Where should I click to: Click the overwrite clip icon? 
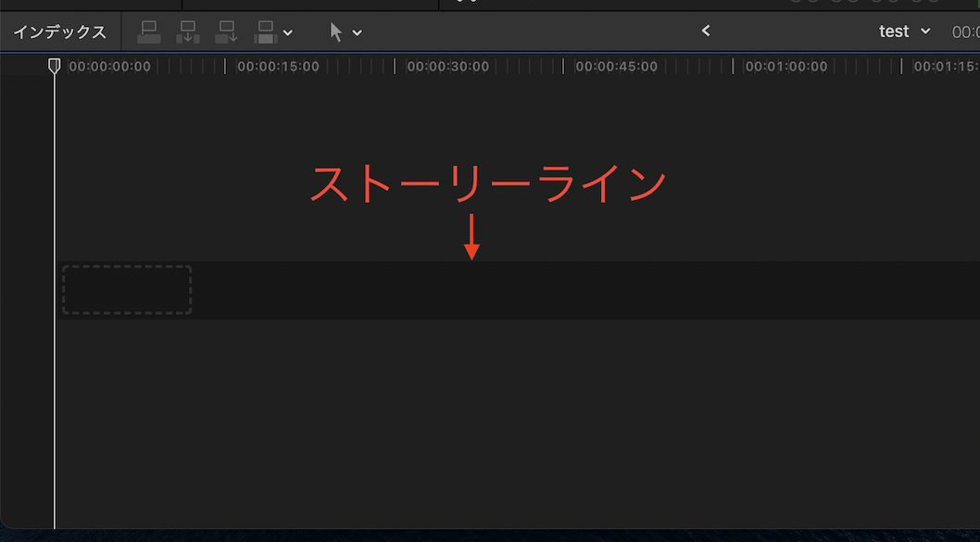(266, 32)
